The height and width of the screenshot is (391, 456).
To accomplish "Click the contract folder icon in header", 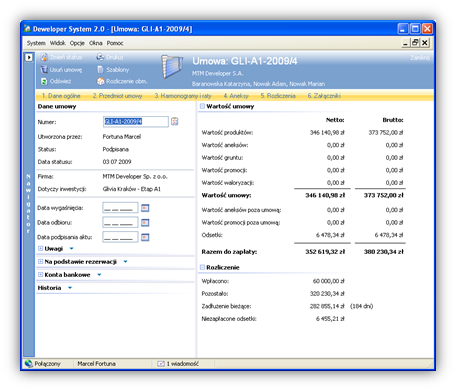I will 172,67.
